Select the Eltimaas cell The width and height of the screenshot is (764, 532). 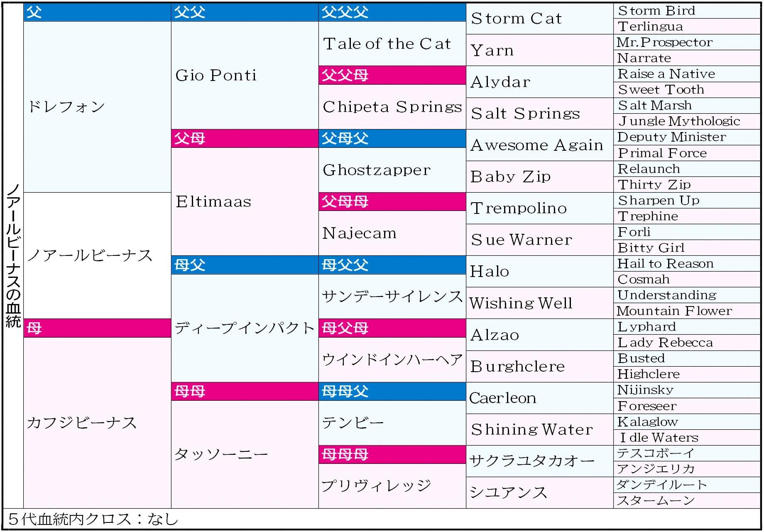213,201
